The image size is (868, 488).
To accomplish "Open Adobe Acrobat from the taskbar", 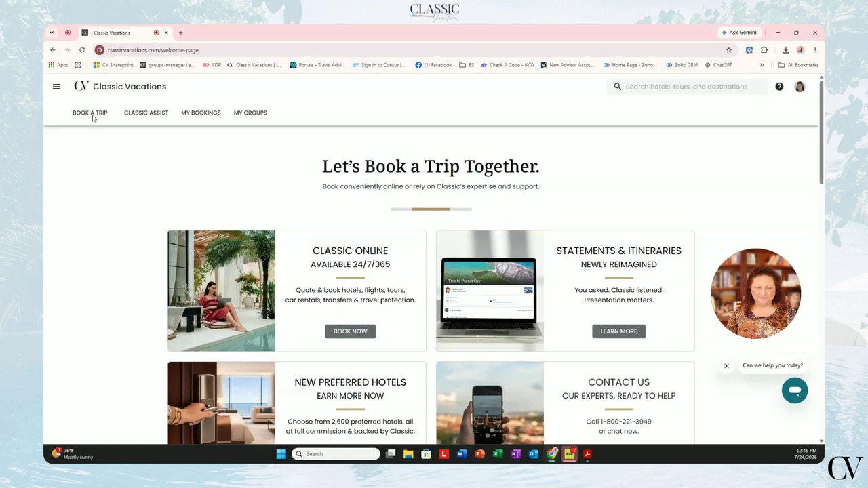I will [587, 454].
